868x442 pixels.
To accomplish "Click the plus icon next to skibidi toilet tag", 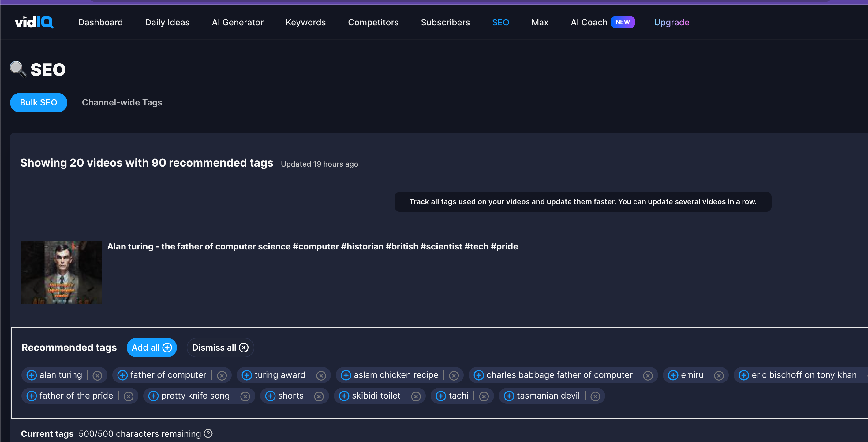I will click(344, 396).
